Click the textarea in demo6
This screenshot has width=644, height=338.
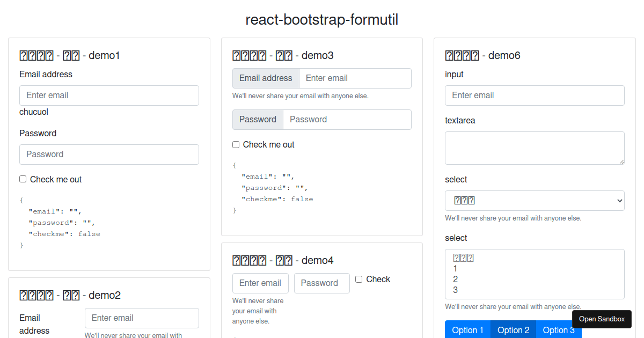coord(534,148)
